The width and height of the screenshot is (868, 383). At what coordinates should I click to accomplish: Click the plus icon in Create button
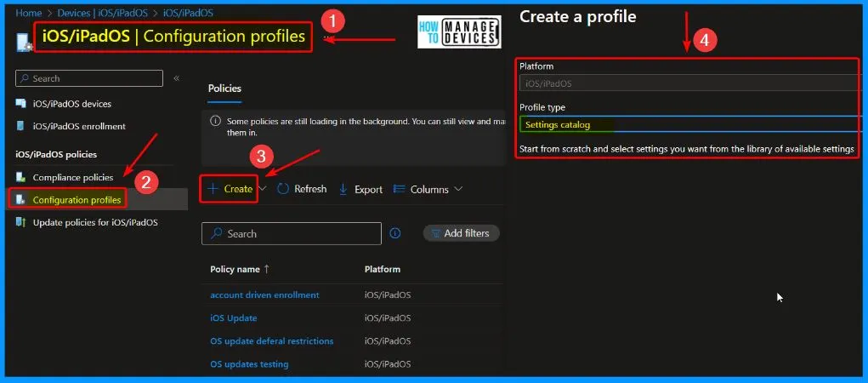213,189
